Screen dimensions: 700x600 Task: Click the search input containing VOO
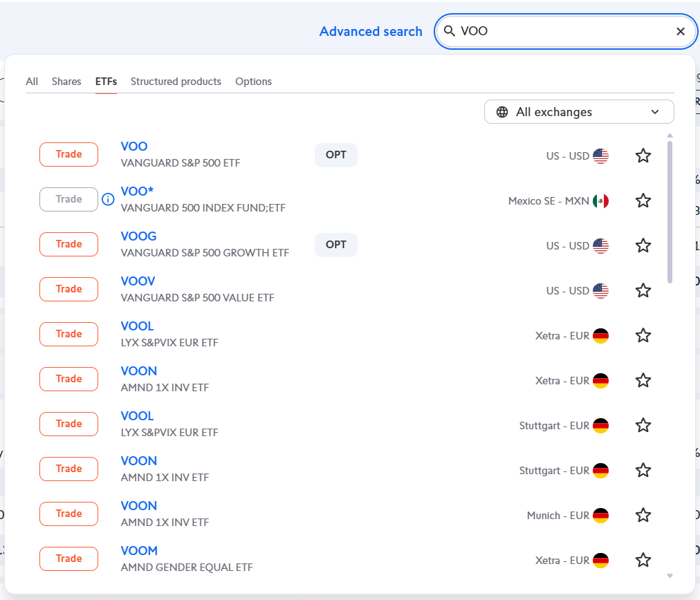pyautogui.click(x=566, y=31)
